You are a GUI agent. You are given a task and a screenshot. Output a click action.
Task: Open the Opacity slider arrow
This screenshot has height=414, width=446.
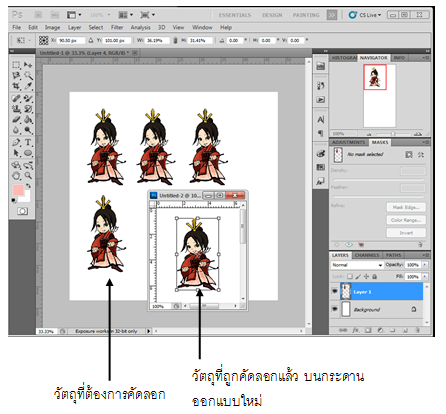click(x=425, y=265)
